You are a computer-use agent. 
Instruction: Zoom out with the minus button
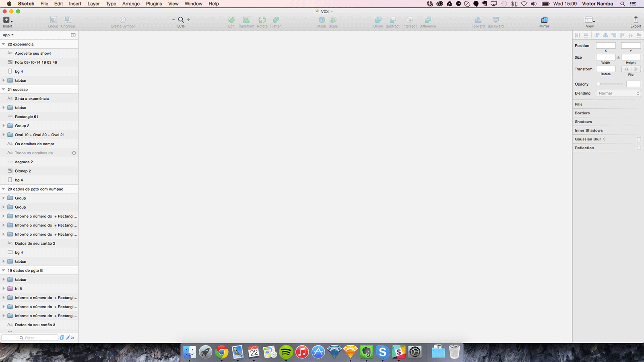pos(174,20)
